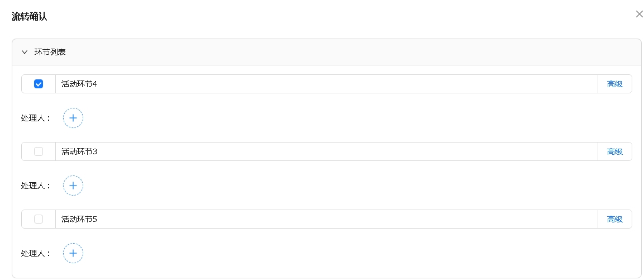
Task: Add a handler for 活动环节3
Action: pos(73,186)
